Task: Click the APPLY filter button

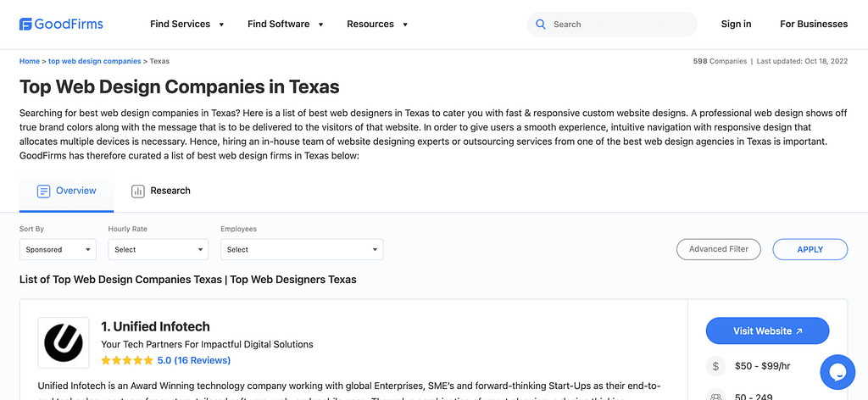Action: [810, 249]
